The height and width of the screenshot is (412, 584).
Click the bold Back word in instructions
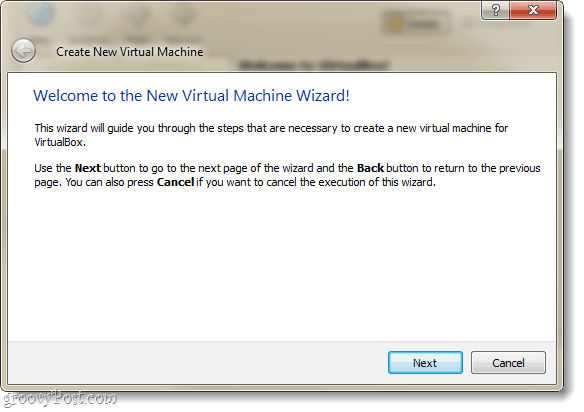(x=370, y=168)
